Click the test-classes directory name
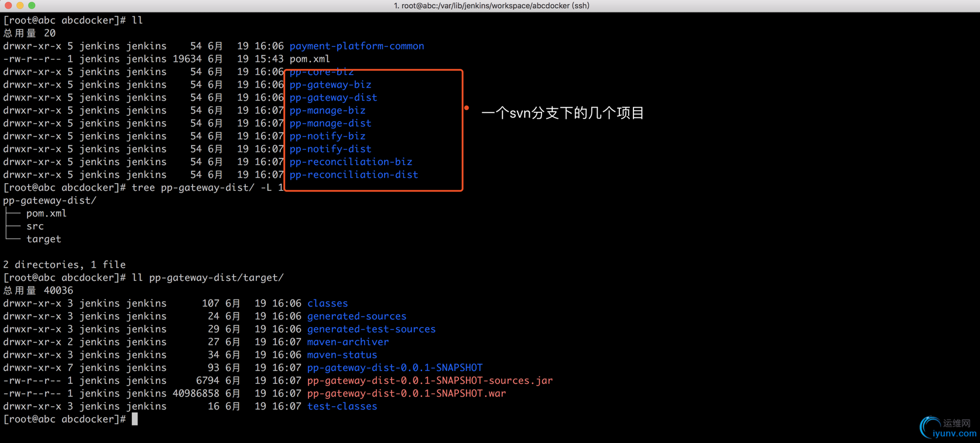980x443 pixels. click(342, 406)
